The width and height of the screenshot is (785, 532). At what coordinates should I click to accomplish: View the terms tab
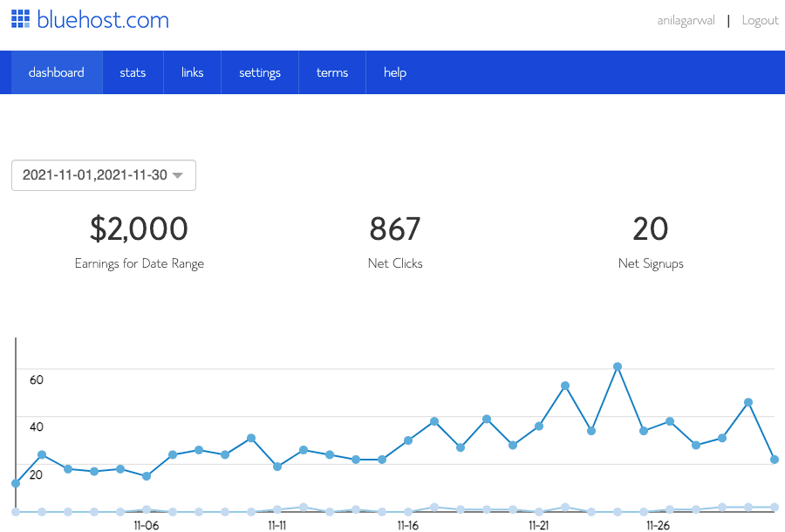point(331,72)
